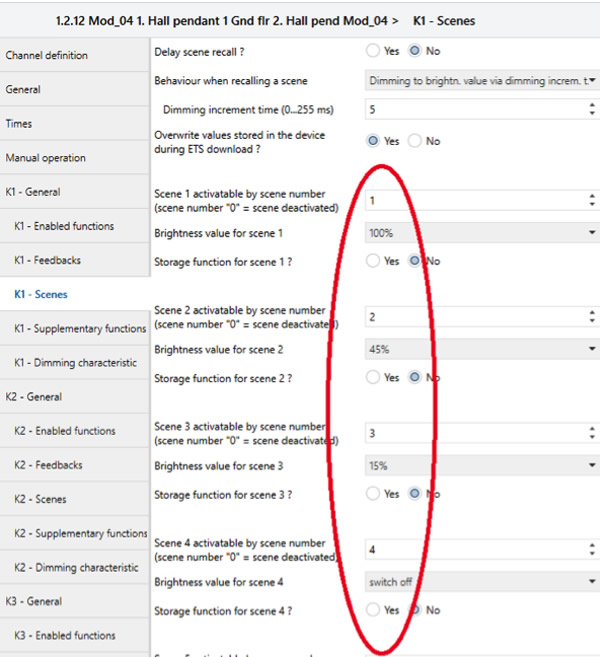The width and height of the screenshot is (600, 657).
Task: Open Brightness value for scene 1 dropdown
Action: (x=482, y=233)
